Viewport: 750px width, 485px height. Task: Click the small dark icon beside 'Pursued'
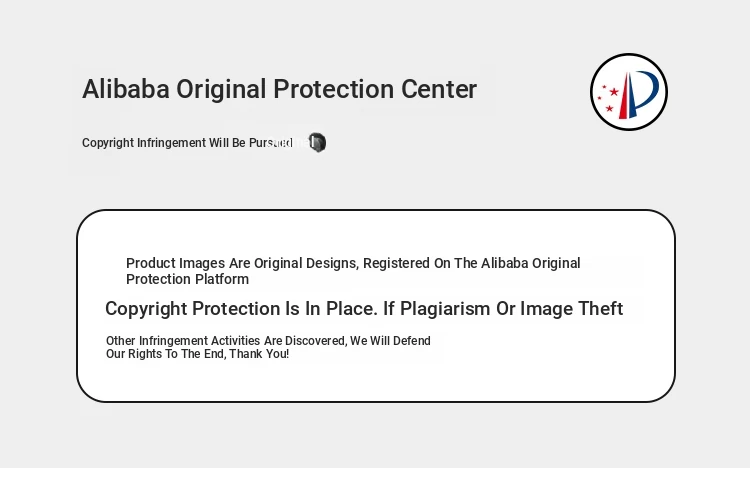(x=317, y=143)
